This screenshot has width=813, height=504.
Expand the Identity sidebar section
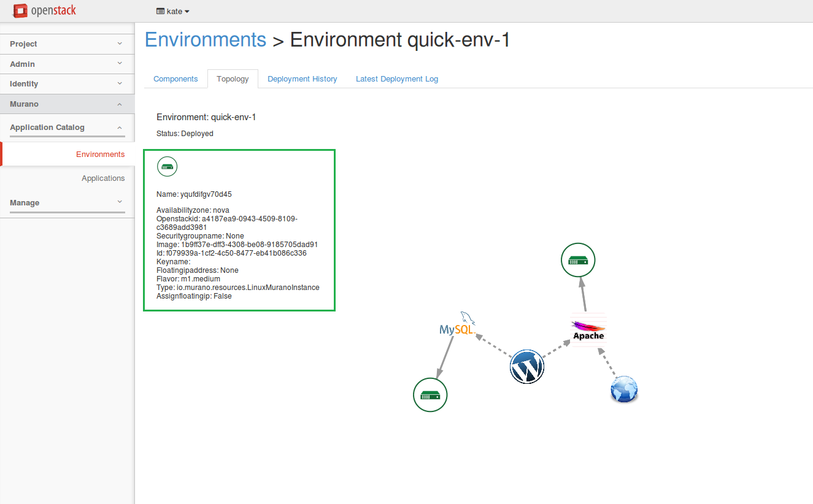point(67,84)
